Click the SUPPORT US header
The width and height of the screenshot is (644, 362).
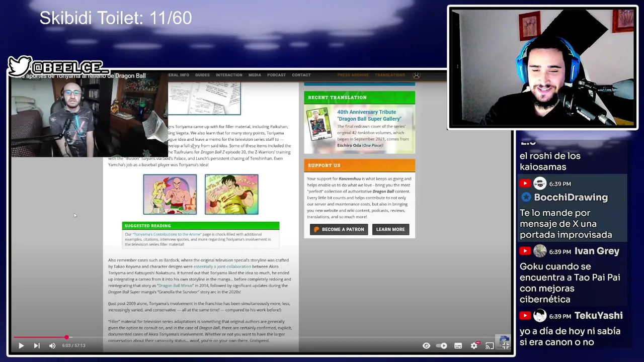[359, 165]
